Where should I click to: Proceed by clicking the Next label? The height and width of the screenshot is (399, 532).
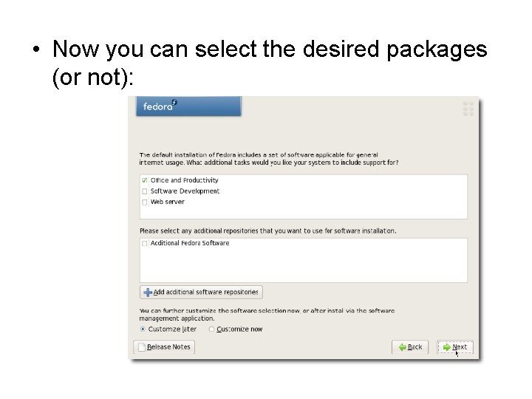[x=460, y=347]
